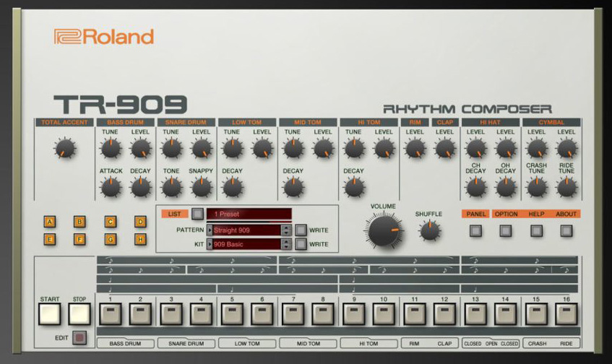Click the Snare Drum Tune knob
Image resolution: width=612 pixels, height=364 pixels.
tap(171, 149)
